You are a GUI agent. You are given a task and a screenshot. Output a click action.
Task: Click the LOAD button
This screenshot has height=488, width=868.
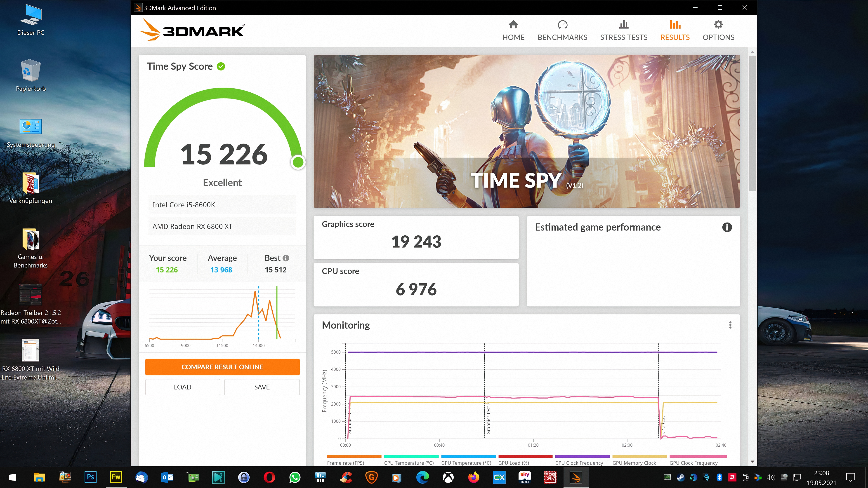tap(182, 387)
